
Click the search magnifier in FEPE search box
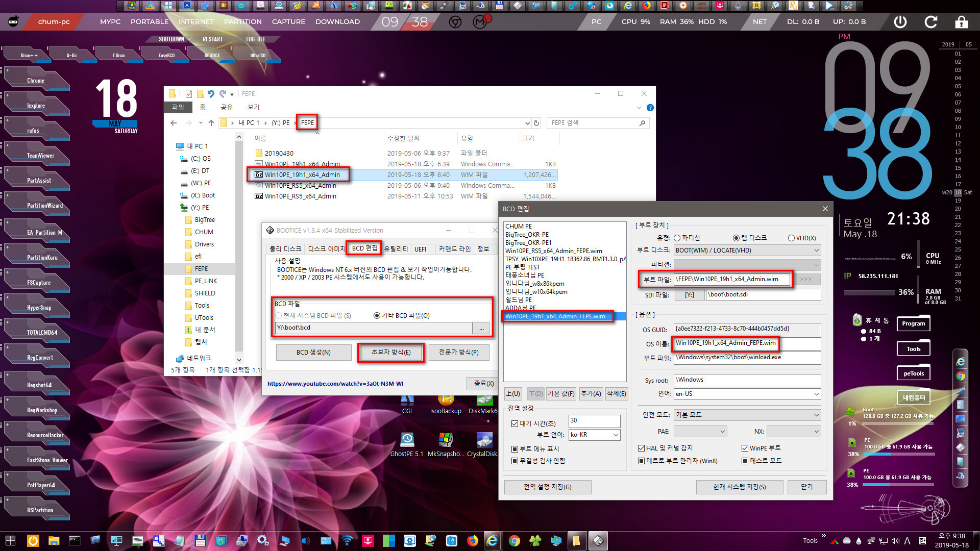coord(642,123)
